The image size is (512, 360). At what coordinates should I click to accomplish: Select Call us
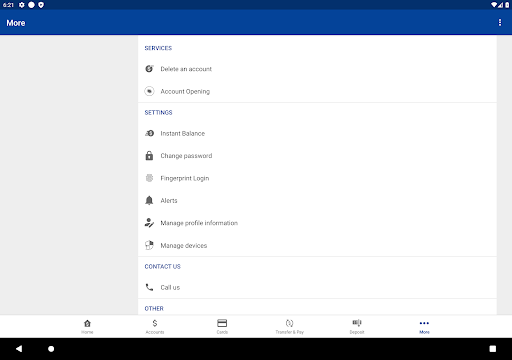pyautogui.click(x=317, y=287)
